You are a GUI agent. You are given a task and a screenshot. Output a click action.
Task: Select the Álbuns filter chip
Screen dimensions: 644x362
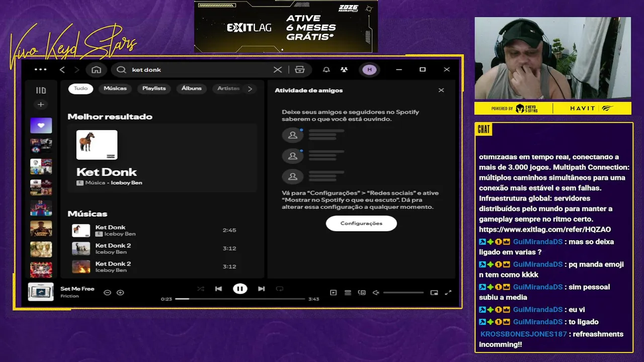(192, 88)
